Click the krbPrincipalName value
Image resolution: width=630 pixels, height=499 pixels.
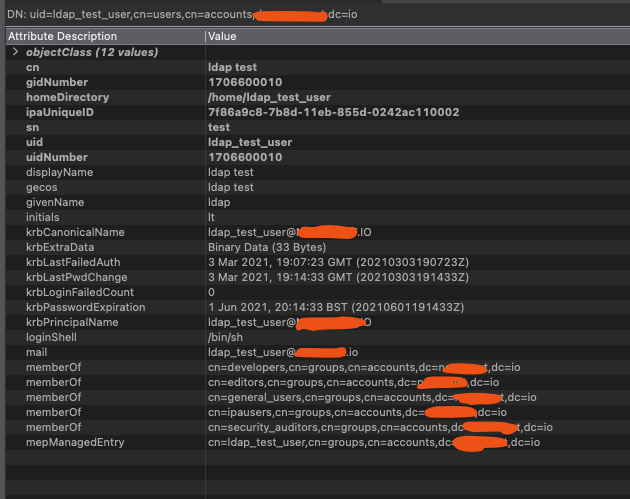(290, 322)
